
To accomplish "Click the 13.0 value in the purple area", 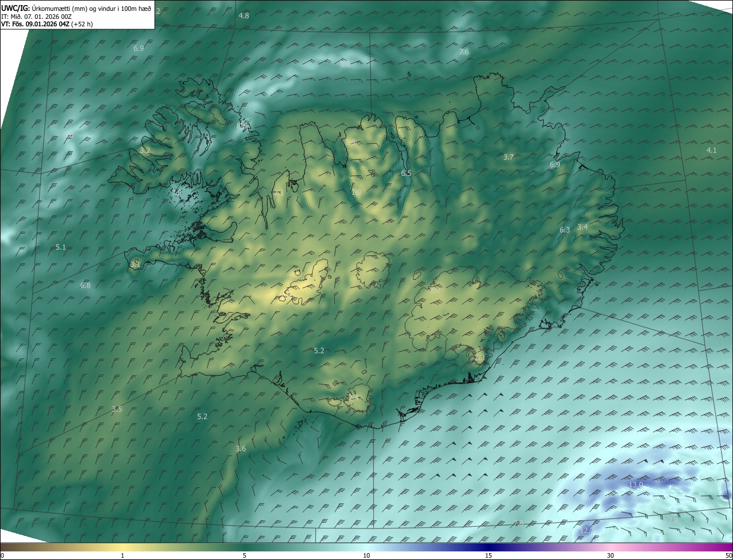I will (x=636, y=485).
